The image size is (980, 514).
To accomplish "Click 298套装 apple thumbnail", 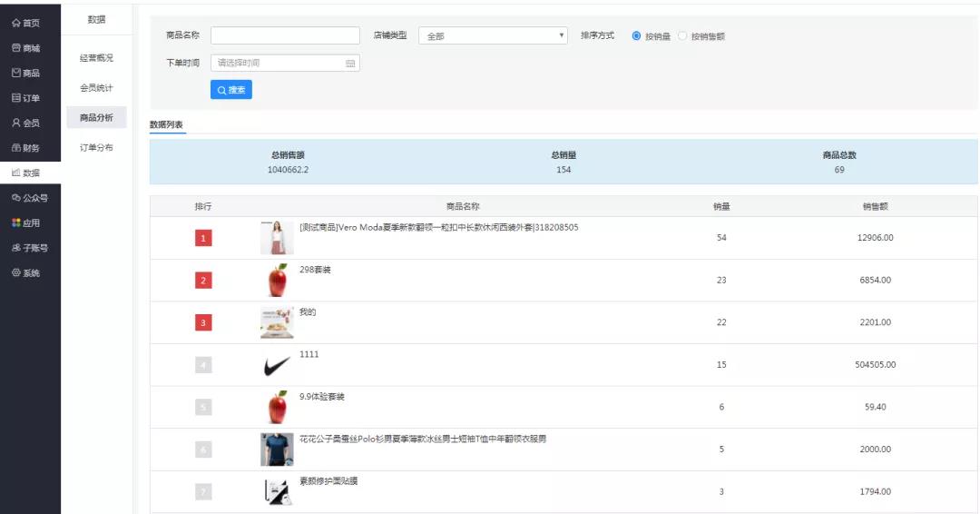I will [x=277, y=280].
